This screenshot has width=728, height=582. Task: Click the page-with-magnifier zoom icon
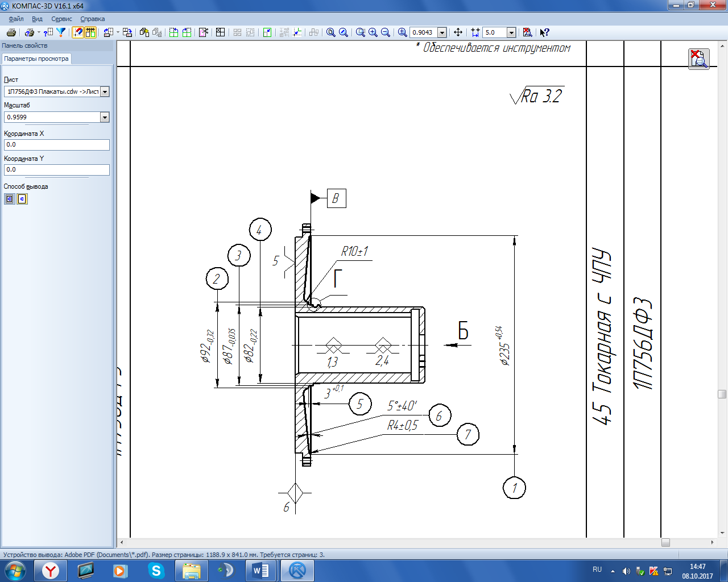pyautogui.click(x=331, y=32)
